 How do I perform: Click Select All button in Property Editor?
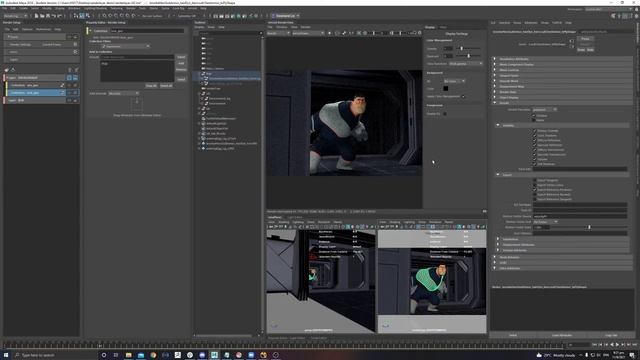pos(166,86)
